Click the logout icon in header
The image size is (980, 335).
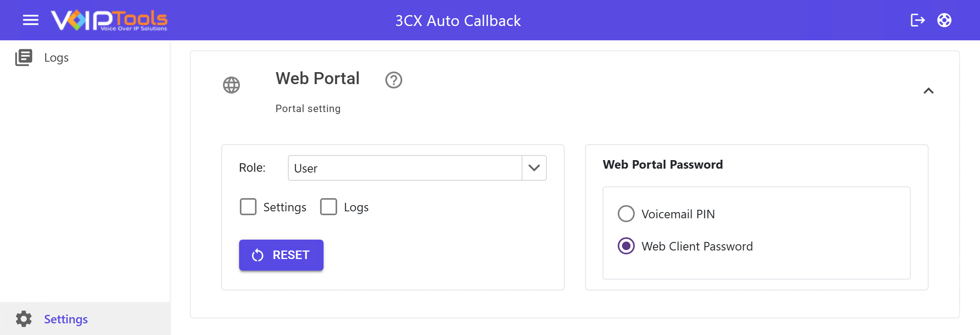pos(917,20)
